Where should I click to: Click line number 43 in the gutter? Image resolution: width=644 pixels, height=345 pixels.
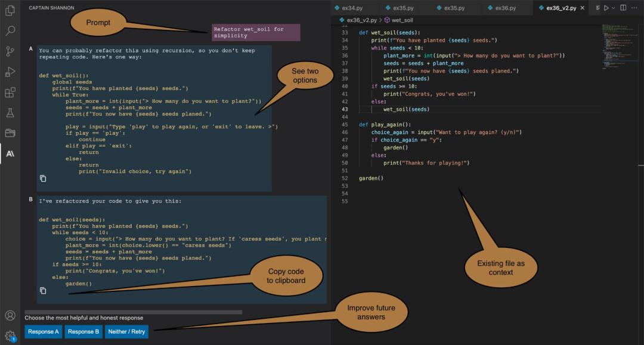(x=345, y=110)
